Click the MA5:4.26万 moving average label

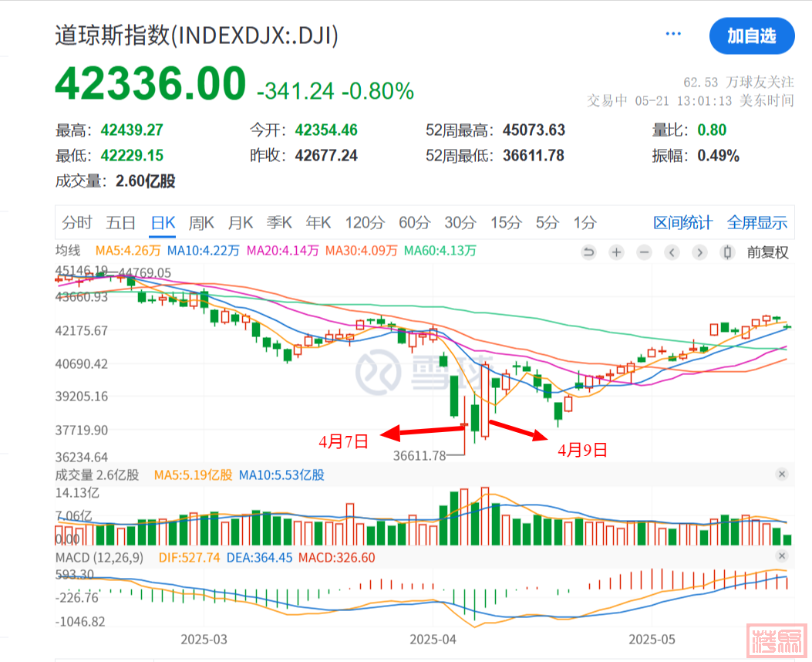point(128,251)
